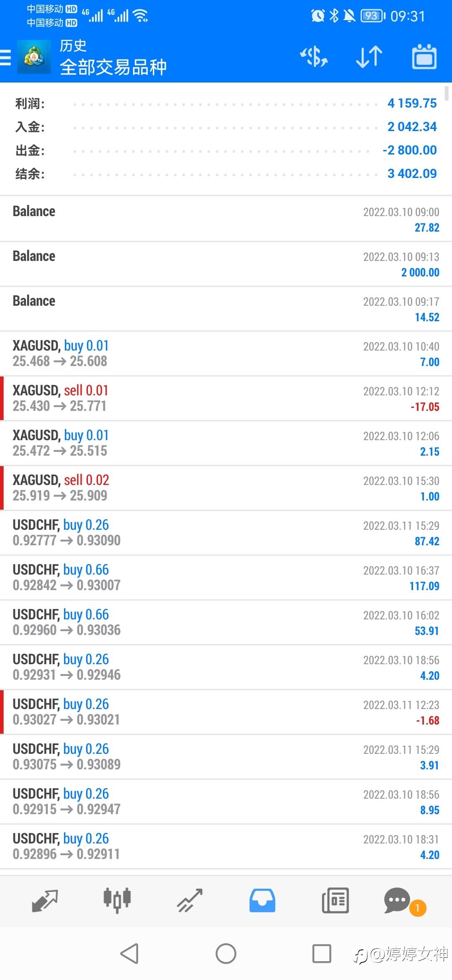Open the currency symbol filter icon
This screenshot has height=980, width=452.
314,57
